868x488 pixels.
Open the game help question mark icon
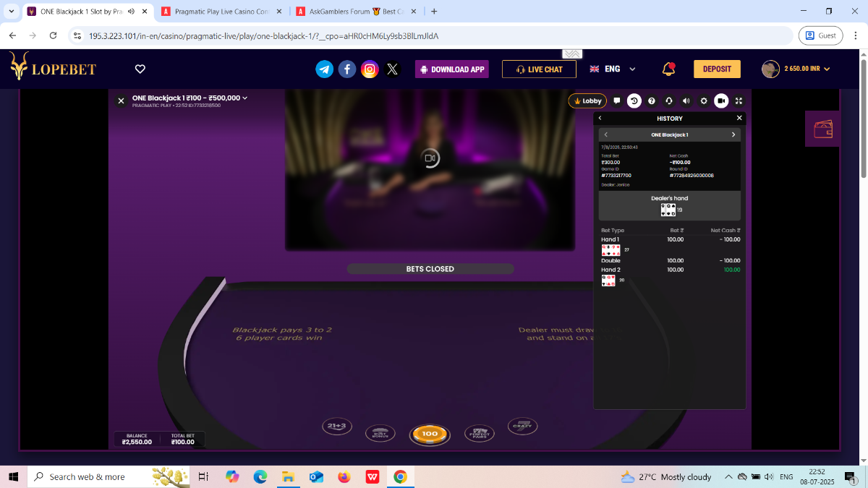652,101
